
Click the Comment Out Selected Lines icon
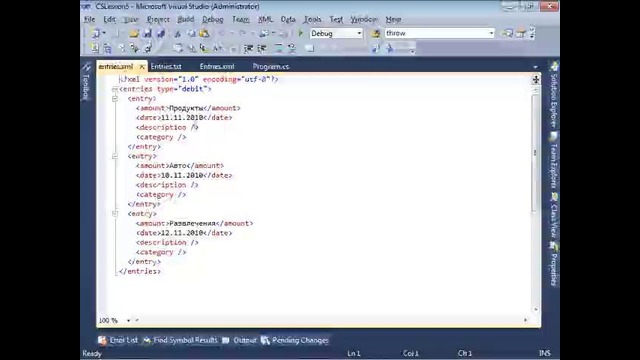pos(279,49)
